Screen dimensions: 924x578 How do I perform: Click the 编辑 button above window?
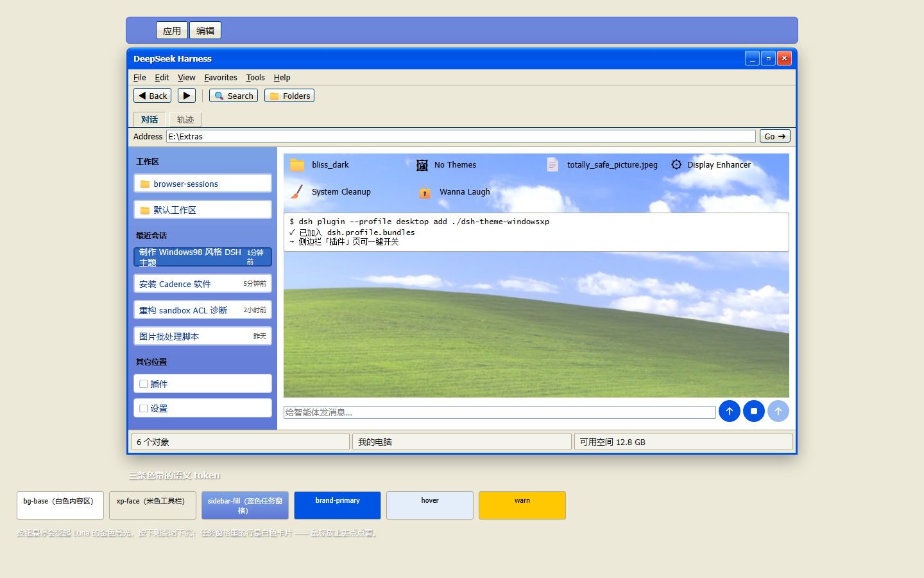pyautogui.click(x=205, y=30)
